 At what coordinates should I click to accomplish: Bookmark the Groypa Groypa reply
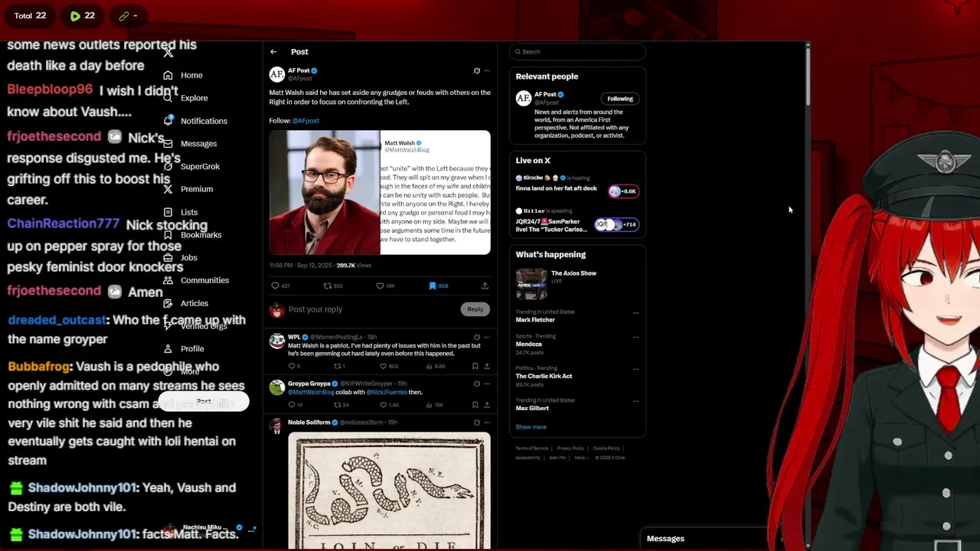[475, 404]
